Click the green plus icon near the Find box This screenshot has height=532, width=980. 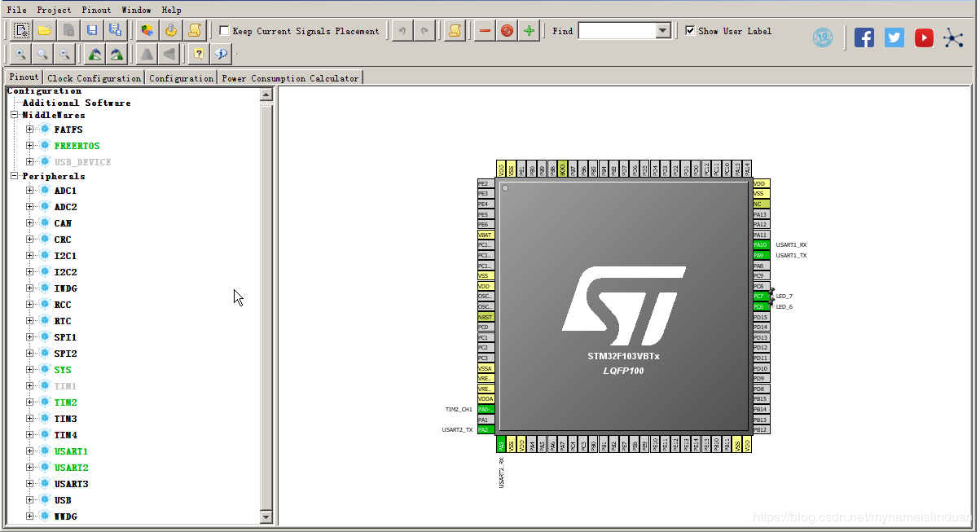[529, 30]
